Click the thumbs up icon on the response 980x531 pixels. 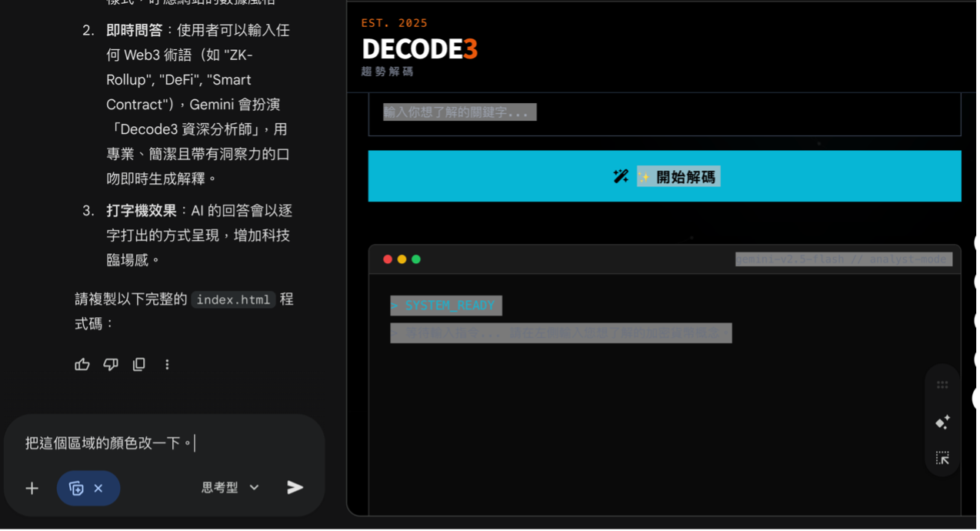(82, 364)
